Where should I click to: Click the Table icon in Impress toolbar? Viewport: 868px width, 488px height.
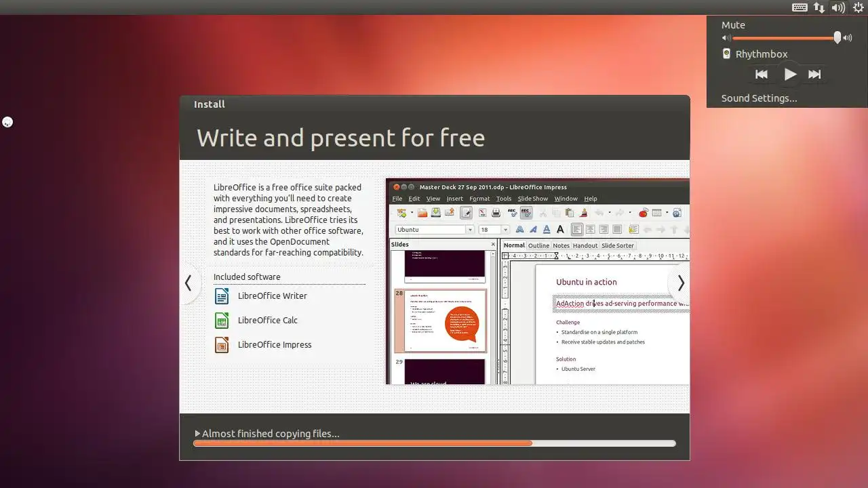point(656,213)
